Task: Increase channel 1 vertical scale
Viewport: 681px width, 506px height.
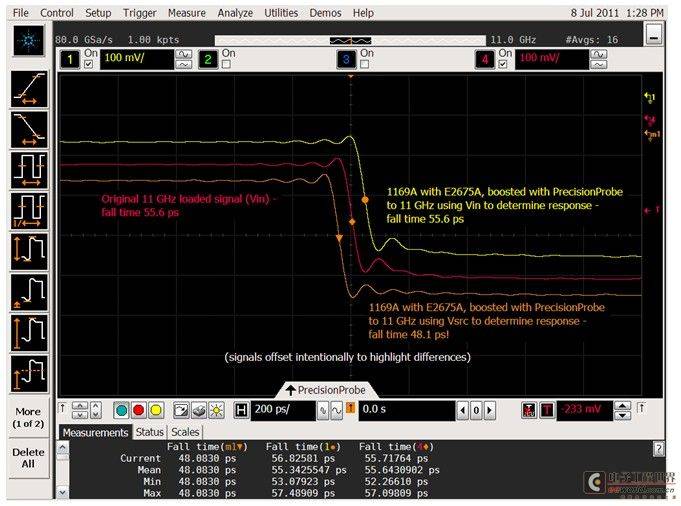Action: [x=184, y=54]
